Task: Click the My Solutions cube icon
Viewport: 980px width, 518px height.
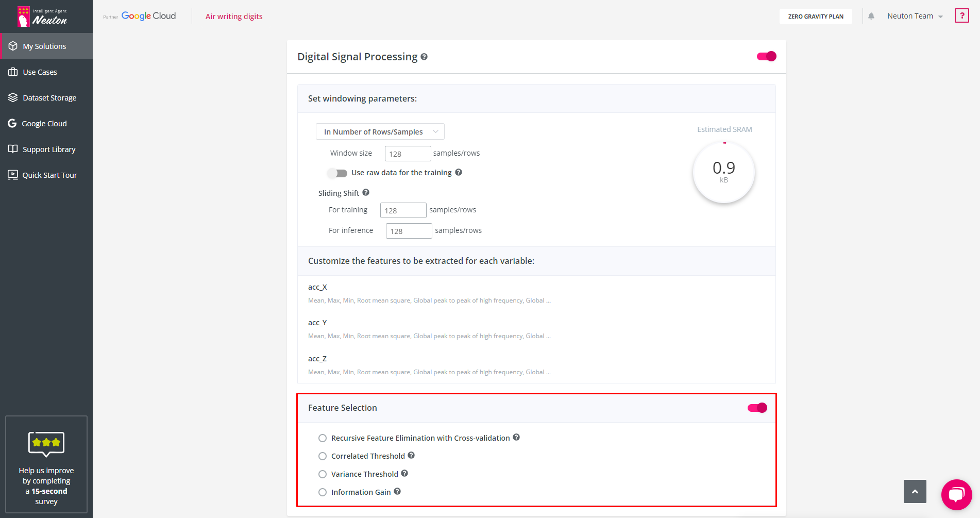Action: [x=13, y=46]
